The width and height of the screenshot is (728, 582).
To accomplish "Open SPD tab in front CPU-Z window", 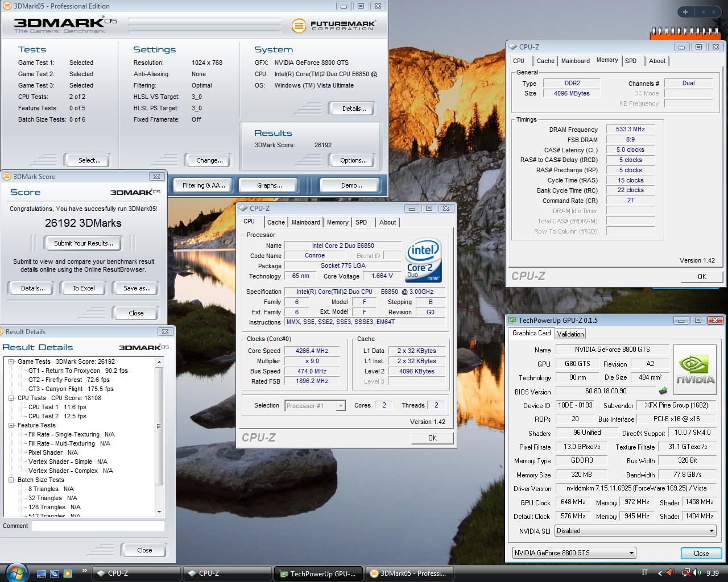I will (361, 222).
